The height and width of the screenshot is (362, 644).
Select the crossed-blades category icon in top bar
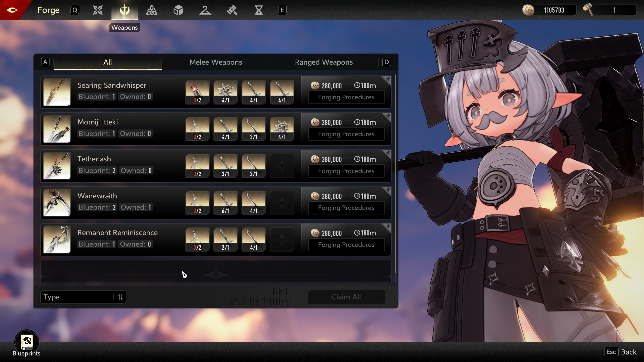click(x=98, y=10)
